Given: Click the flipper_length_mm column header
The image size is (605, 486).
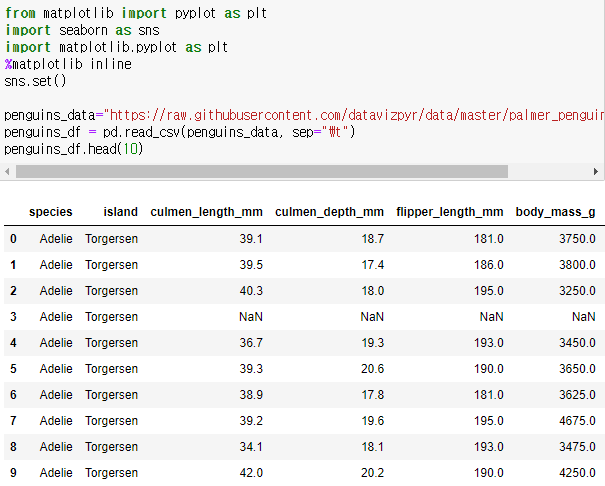Looking at the screenshot, I should [450, 212].
